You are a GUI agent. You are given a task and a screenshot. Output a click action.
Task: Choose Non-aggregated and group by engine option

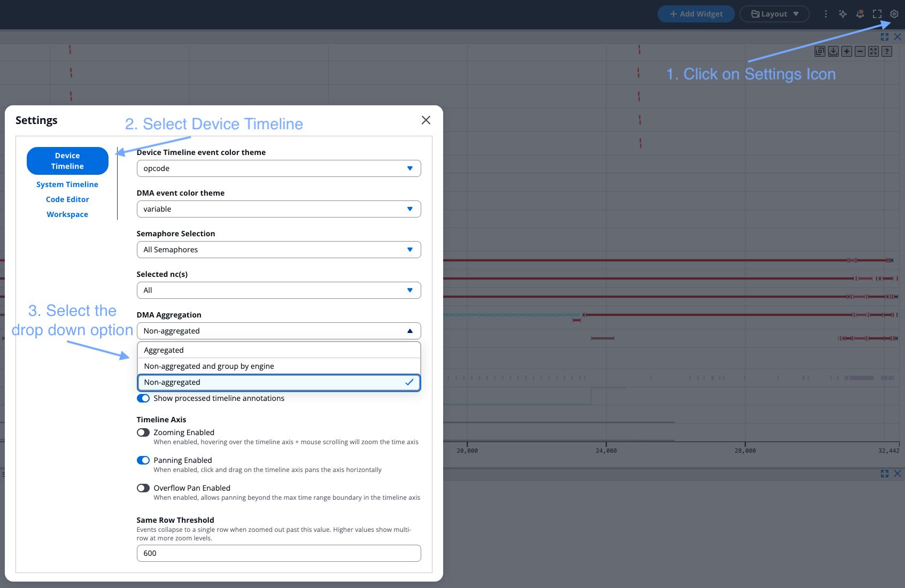coord(279,366)
